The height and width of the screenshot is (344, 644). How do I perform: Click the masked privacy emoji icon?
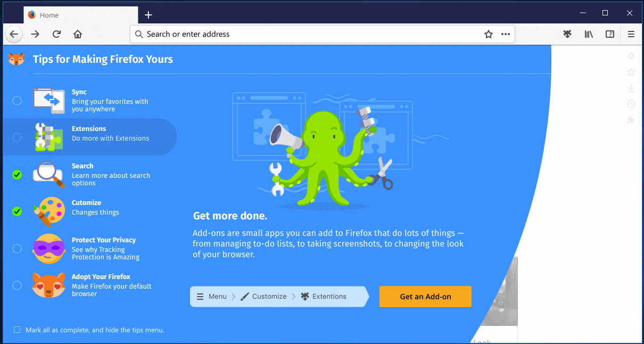click(49, 249)
